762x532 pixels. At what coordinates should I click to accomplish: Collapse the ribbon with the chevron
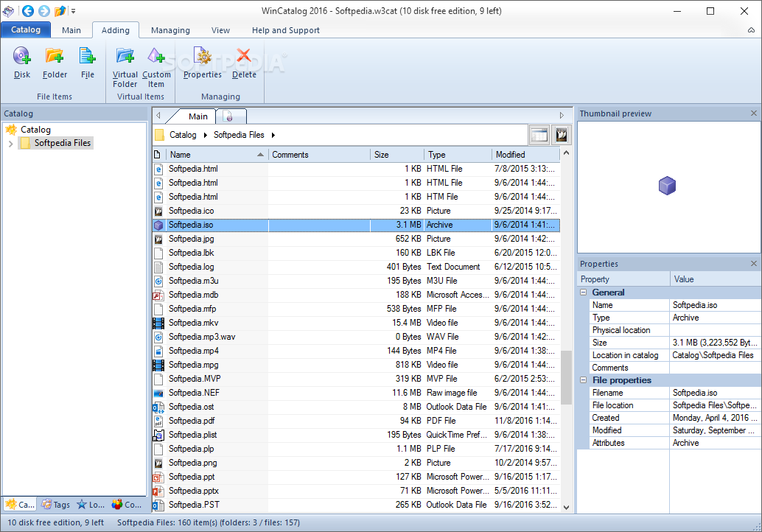(x=751, y=30)
